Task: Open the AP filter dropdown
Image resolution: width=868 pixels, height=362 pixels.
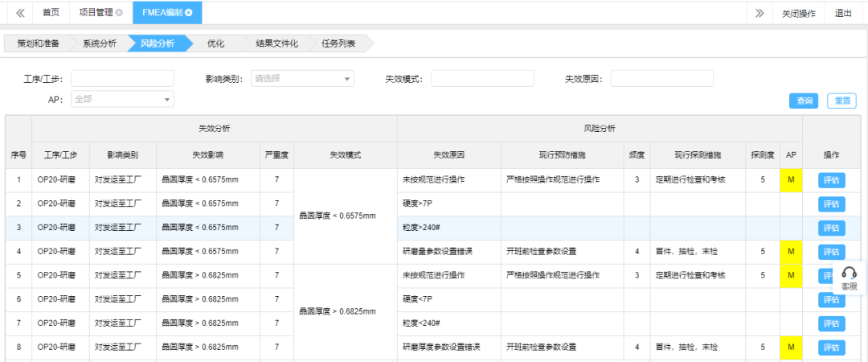Action: point(122,99)
